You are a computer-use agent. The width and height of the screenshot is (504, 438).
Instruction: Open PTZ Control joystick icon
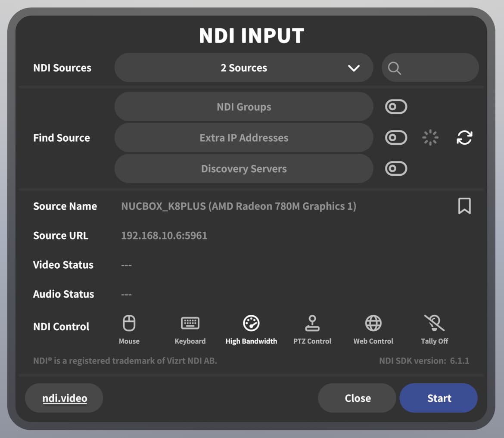tap(312, 323)
